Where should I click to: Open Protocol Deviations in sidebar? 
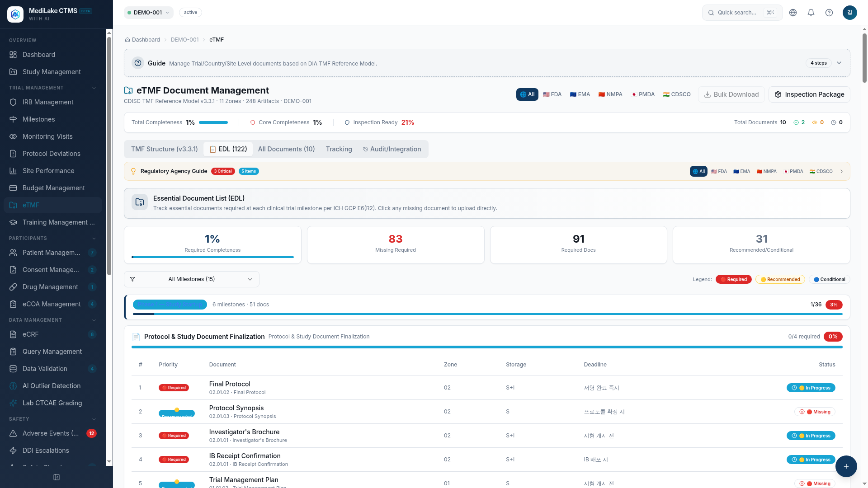click(53, 154)
